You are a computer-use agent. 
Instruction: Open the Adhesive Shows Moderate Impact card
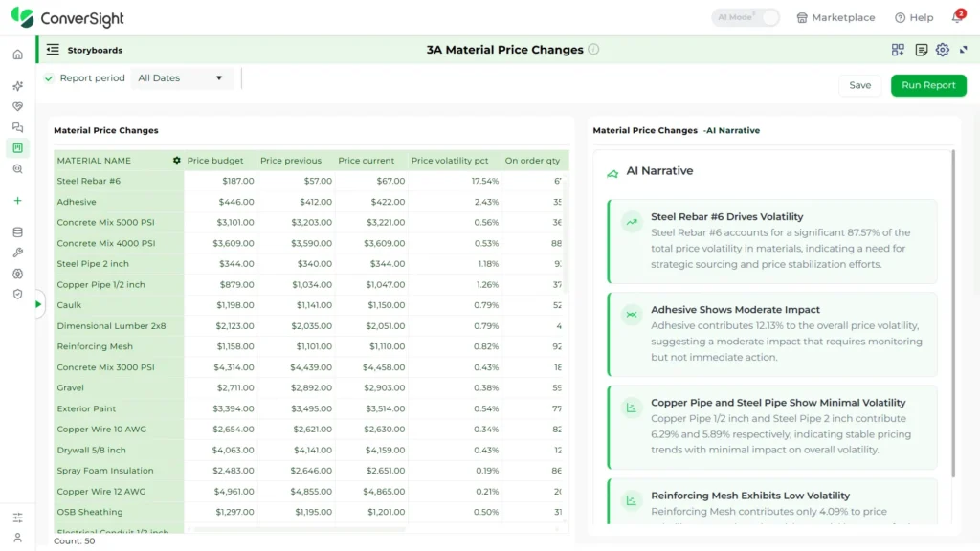772,334
